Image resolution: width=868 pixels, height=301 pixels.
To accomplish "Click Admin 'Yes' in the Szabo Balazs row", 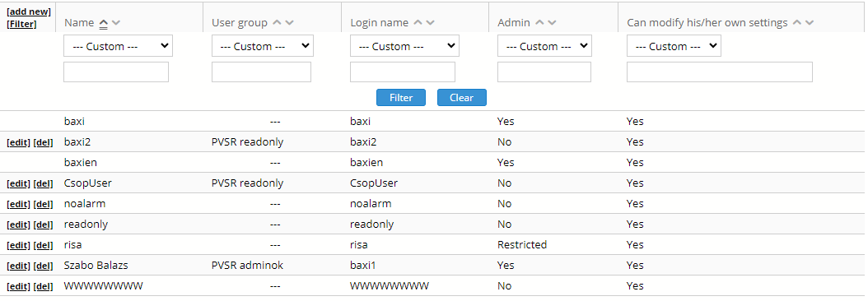I will coord(506,266).
